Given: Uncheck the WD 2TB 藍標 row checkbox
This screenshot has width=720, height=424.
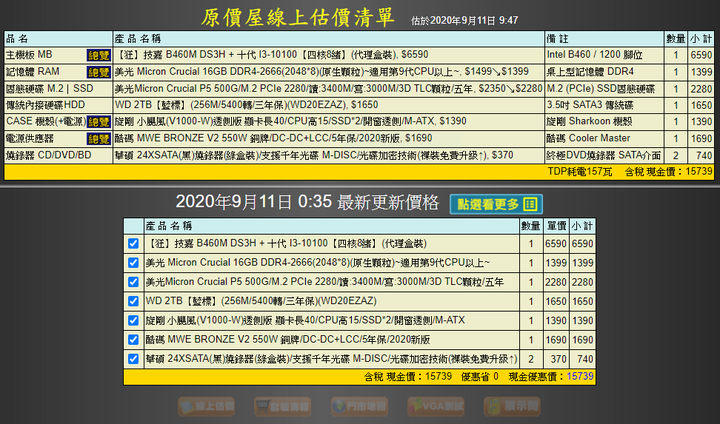Looking at the screenshot, I should [x=133, y=301].
